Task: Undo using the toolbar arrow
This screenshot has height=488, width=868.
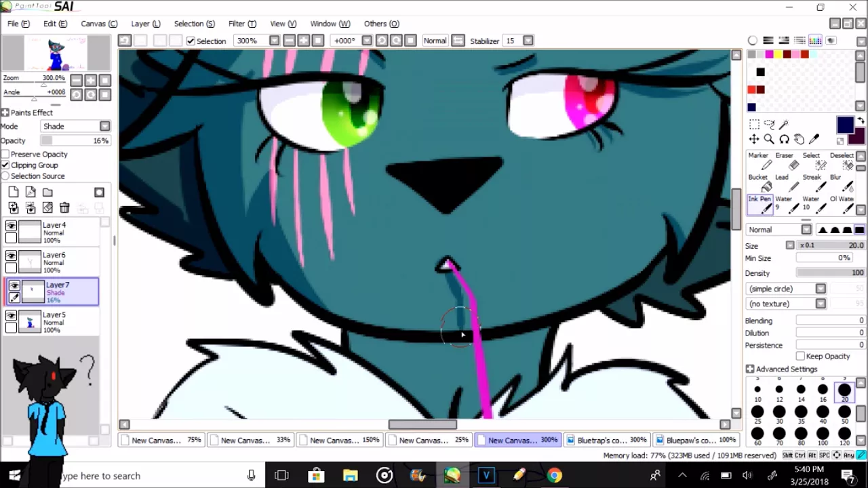Action: click(x=124, y=41)
